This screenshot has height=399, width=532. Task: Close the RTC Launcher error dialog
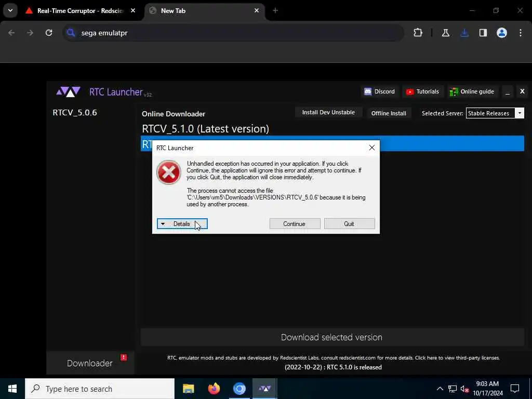[372, 148]
